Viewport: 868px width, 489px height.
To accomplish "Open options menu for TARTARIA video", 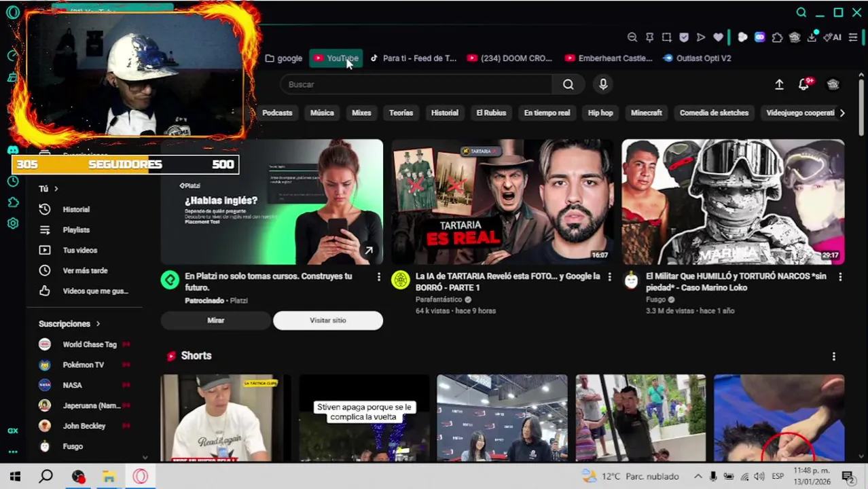I will click(x=609, y=276).
